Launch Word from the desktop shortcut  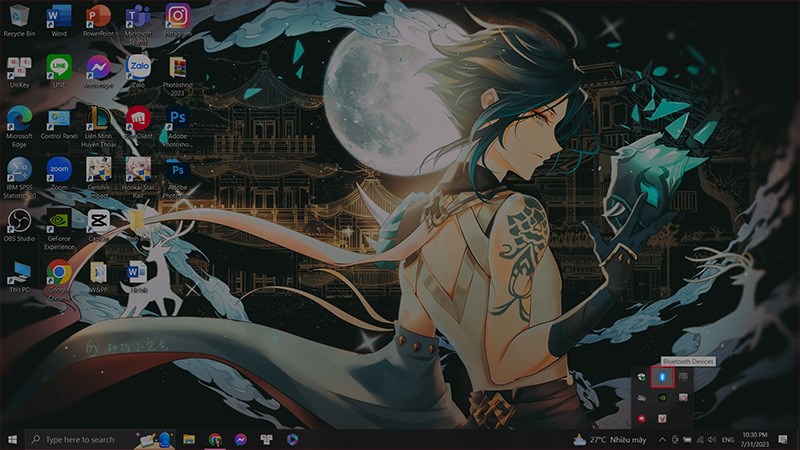click(59, 21)
